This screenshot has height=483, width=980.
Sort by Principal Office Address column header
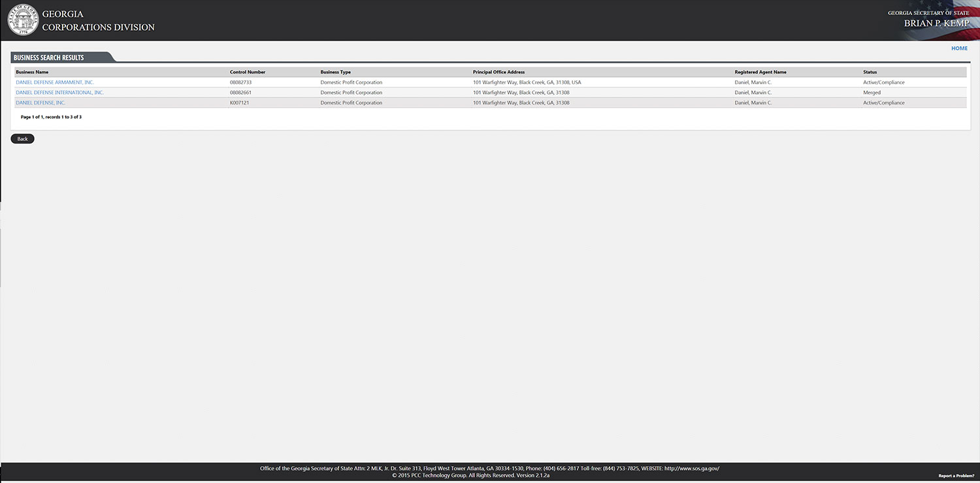coord(498,72)
